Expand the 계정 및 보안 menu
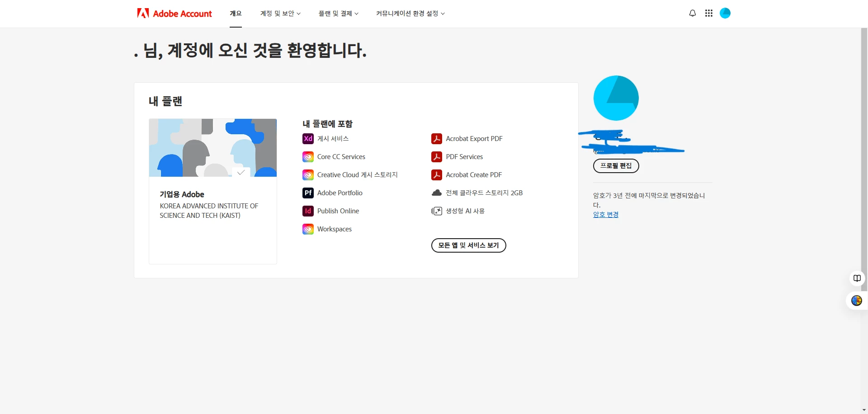868x414 pixels. click(x=280, y=14)
